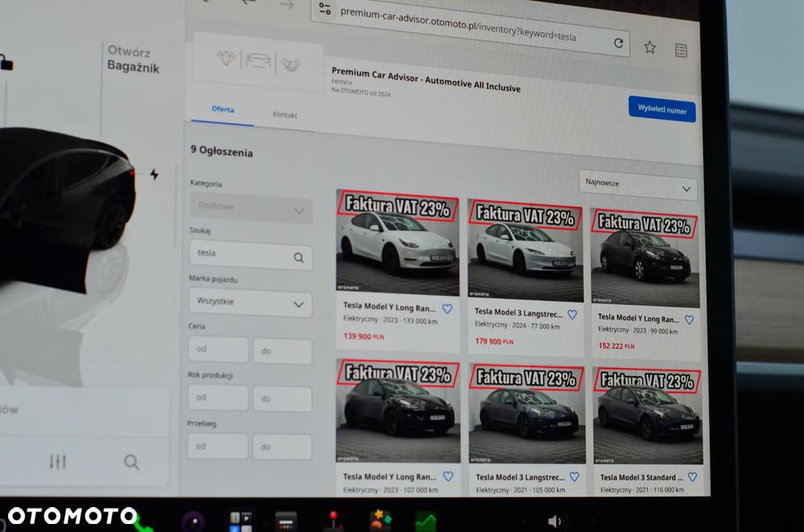
Task: Open title of Model Y 107 000 km listing
Action: coord(390,477)
